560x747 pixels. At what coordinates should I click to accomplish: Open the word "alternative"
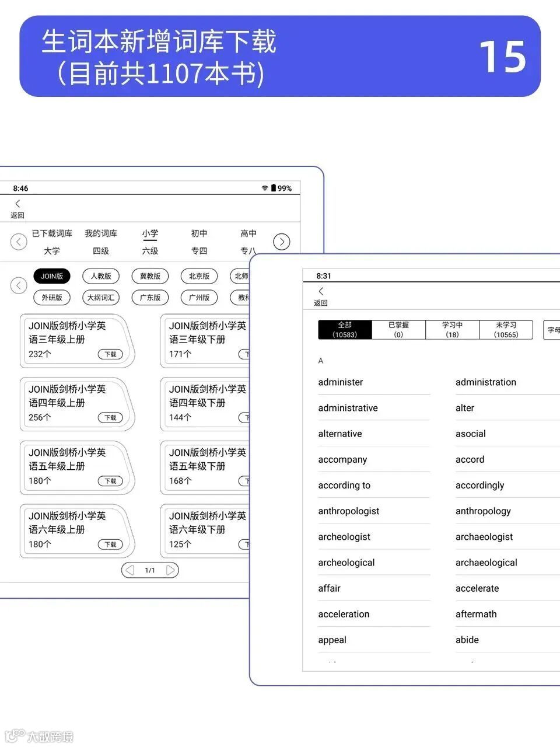(x=340, y=434)
